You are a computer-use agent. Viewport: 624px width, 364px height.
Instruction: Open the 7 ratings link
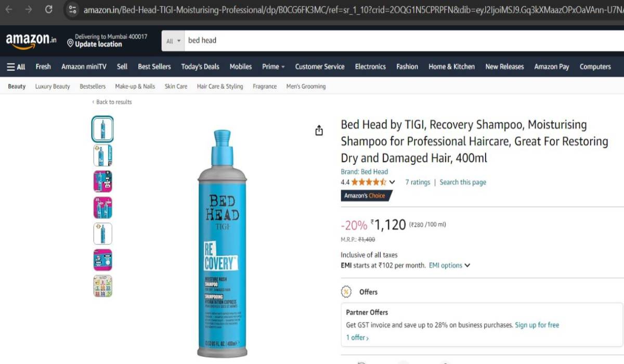[418, 182]
